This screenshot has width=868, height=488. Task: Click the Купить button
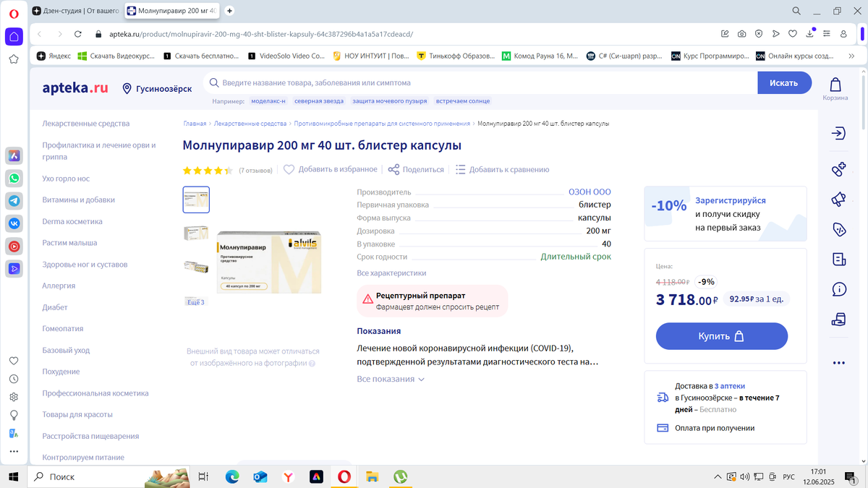722,336
